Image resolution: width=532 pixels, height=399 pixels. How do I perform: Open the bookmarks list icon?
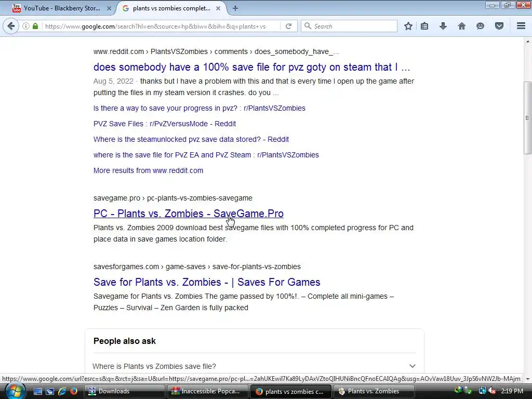click(424, 26)
